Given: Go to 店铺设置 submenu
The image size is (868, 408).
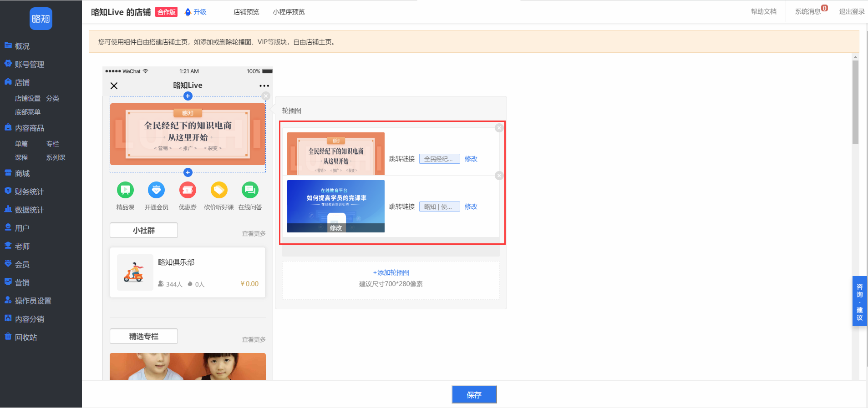Looking at the screenshot, I should (x=28, y=98).
